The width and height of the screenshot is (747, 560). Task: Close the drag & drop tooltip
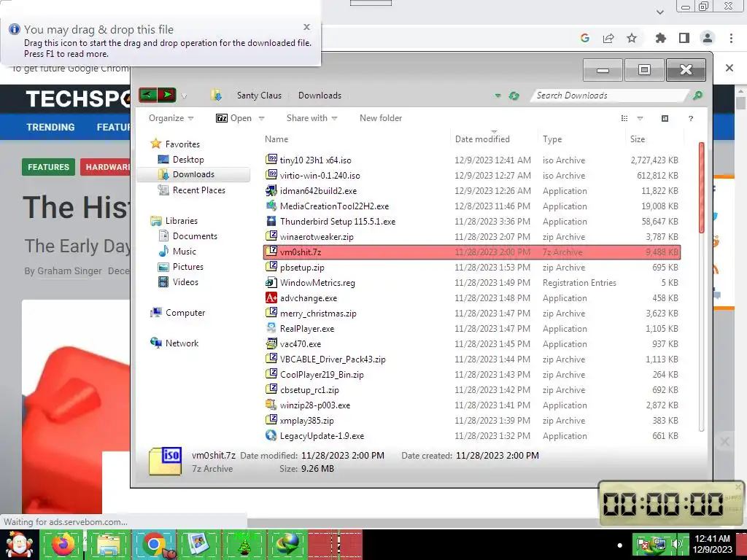point(307,27)
